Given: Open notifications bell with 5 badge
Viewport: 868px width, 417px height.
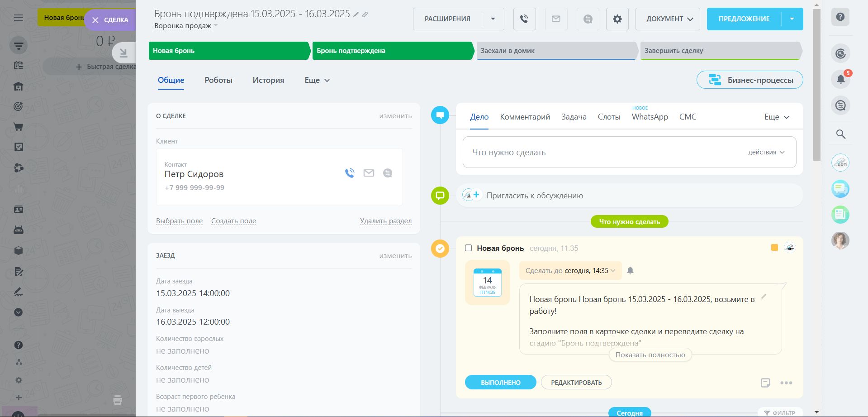Looking at the screenshot, I should 840,79.
